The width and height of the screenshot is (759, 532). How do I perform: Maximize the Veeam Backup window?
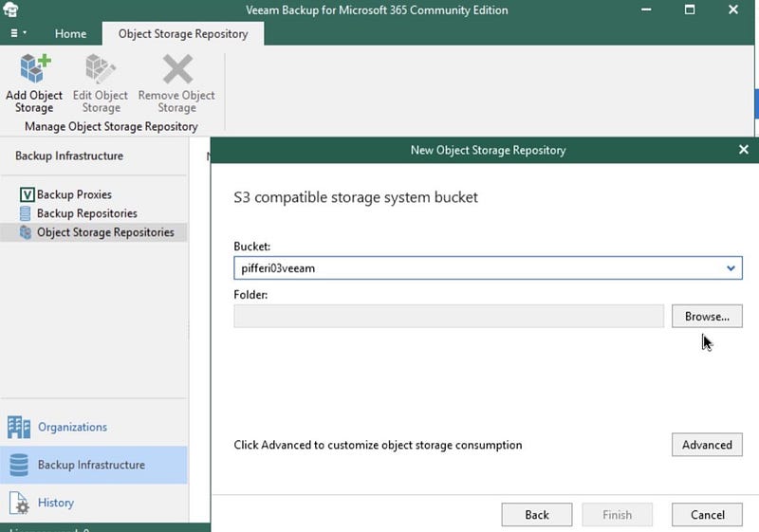690,9
